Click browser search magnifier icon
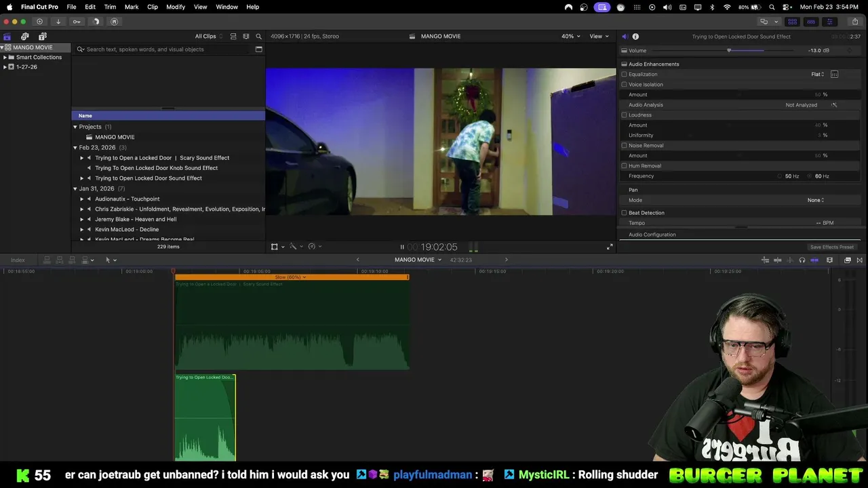The image size is (868, 488). pyautogui.click(x=258, y=37)
